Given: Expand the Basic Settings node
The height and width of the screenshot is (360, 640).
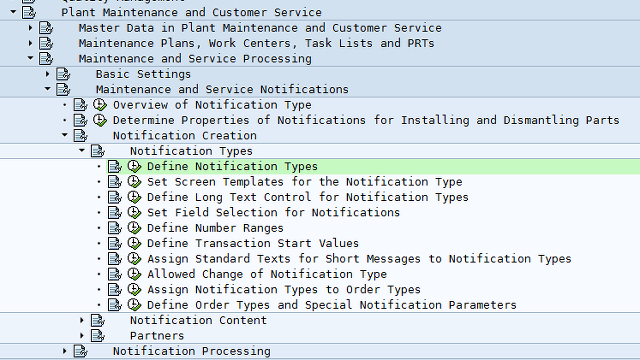Looking at the screenshot, I should (48, 74).
